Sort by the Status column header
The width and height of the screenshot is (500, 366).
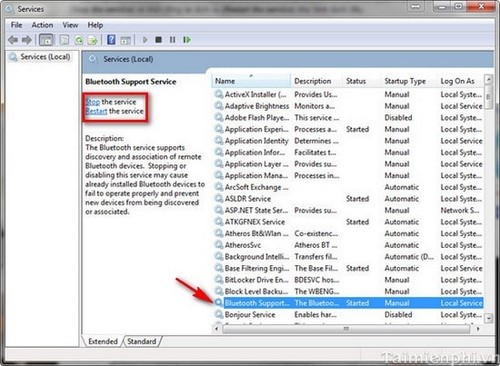(x=362, y=81)
